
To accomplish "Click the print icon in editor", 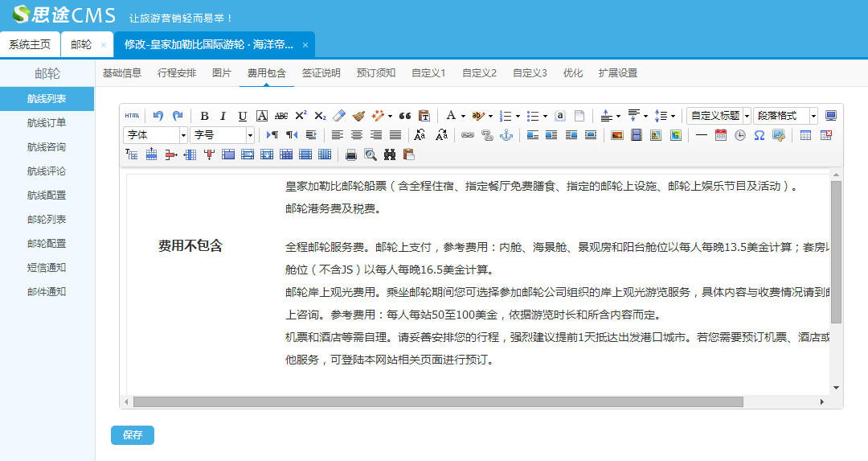I will pos(351,154).
